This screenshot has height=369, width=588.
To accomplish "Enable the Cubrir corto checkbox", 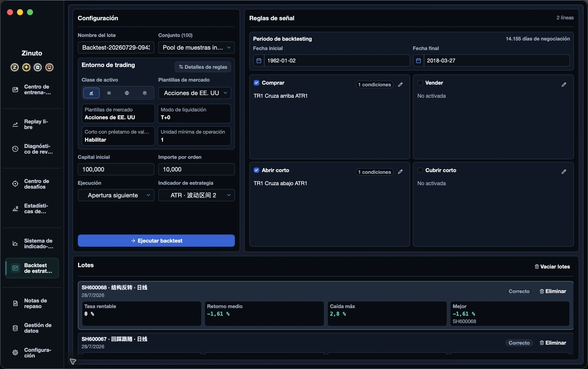I will [420, 170].
